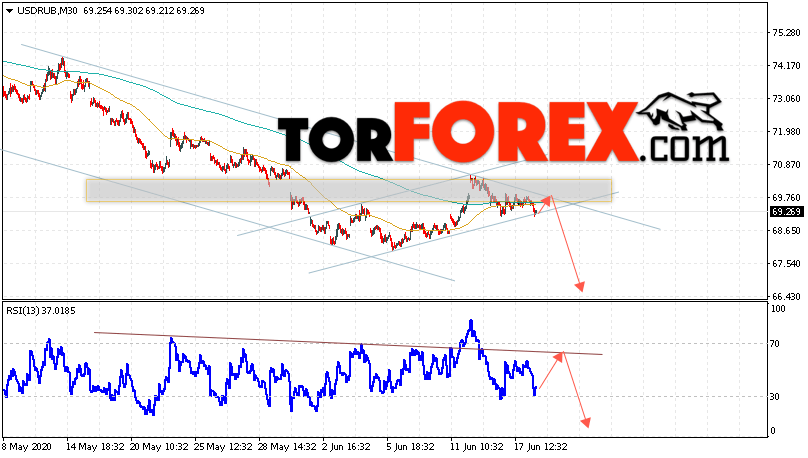Screen dimensions: 808x458
Task: Click the 75.280 price axis label
Action: (786, 33)
